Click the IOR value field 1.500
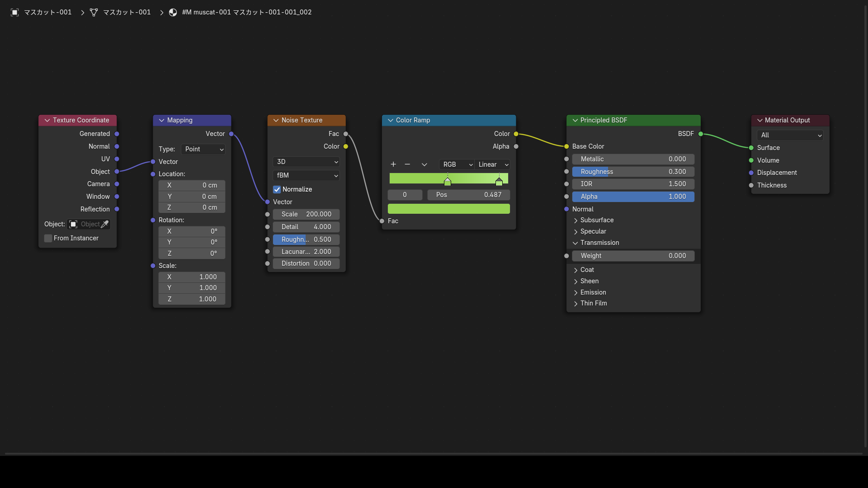The width and height of the screenshot is (868, 488). pyautogui.click(x=633, y=184)
